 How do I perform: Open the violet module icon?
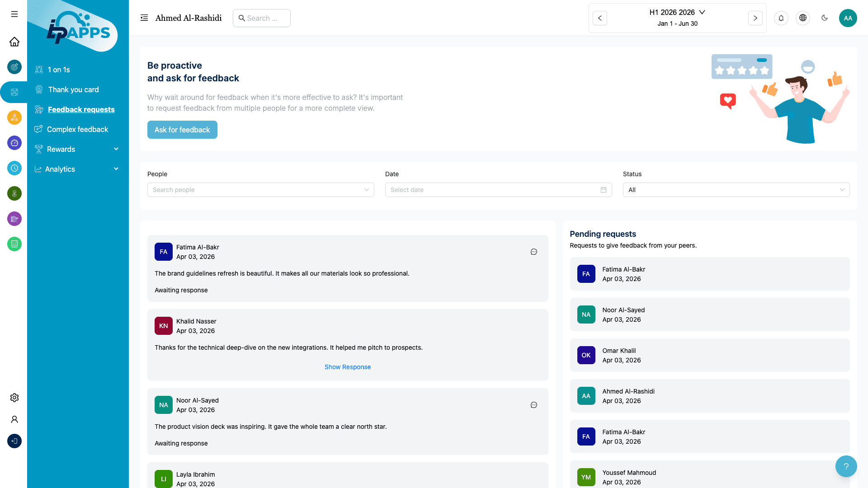(x=14, y=219)
